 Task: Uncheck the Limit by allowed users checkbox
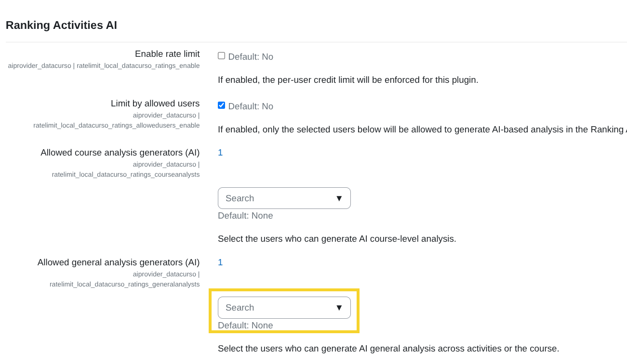[x=221, y=105]
